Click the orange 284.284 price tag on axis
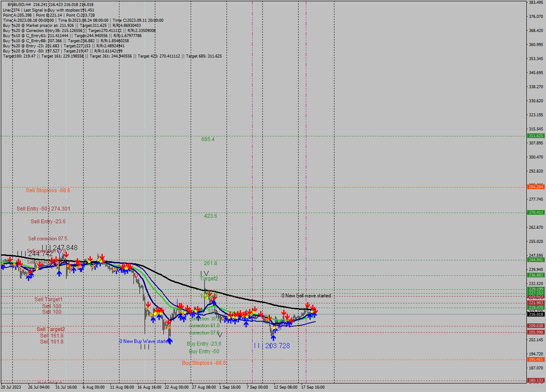Viewport: 546px width, 392px height. pyautogui.click(x=536, y=187)
